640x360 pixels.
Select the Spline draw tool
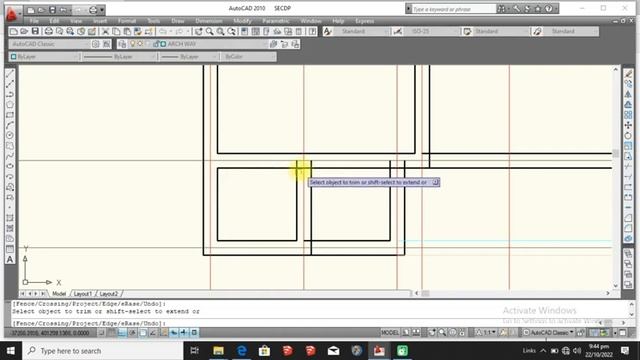(10, 156)
